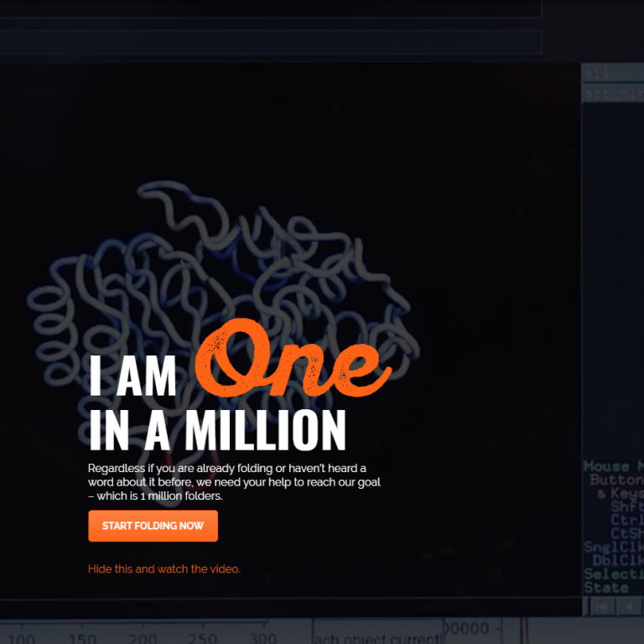Image resolution: width=644 pixels, height=644 pixels.
Task: Click the CtSh modifier row
Action: tap(626, 533)
